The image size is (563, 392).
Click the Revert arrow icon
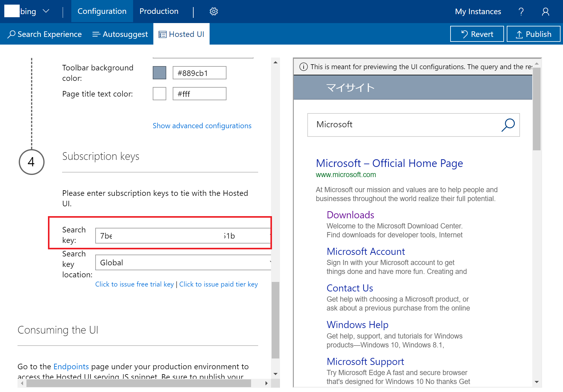[x=465, y=34]
